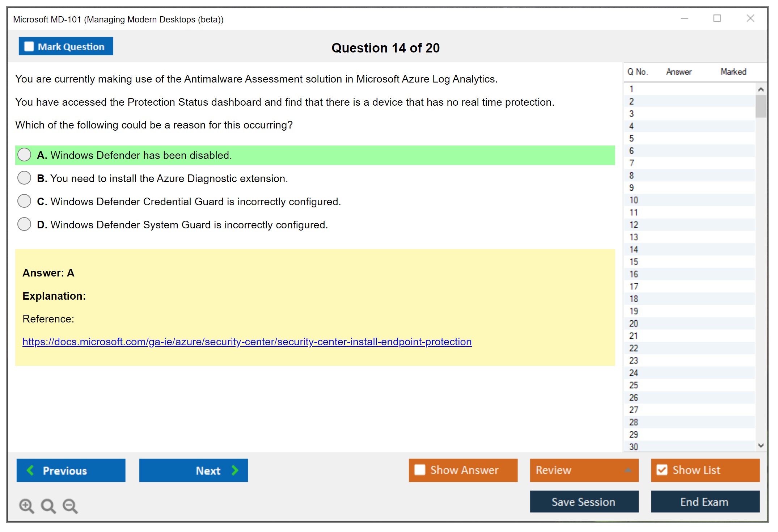Choose option D System Guard radio button
Viewport: 778px width, 532px height.
click(24, 224)
